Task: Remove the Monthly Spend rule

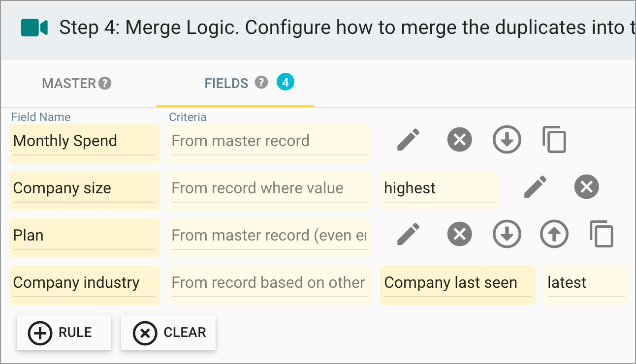Action: (x=459, y=140)
